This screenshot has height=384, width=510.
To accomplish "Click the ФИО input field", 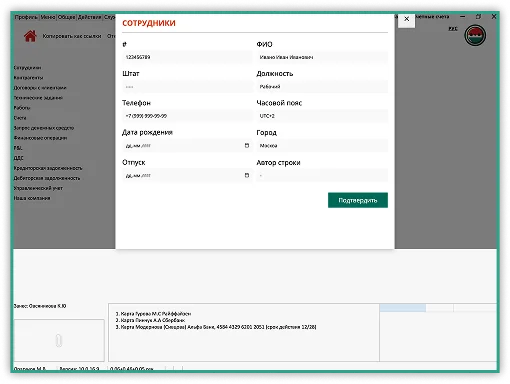I will (322, 57).
